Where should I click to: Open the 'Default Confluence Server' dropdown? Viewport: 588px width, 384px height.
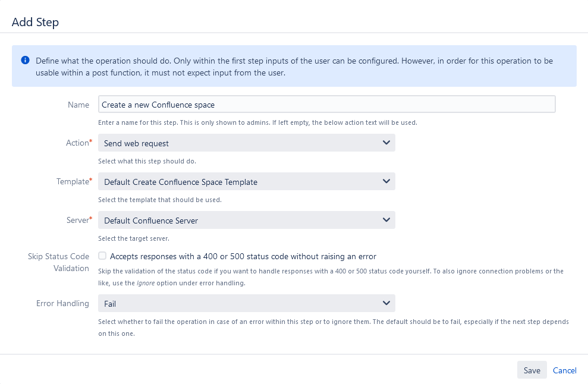point(238,220)
